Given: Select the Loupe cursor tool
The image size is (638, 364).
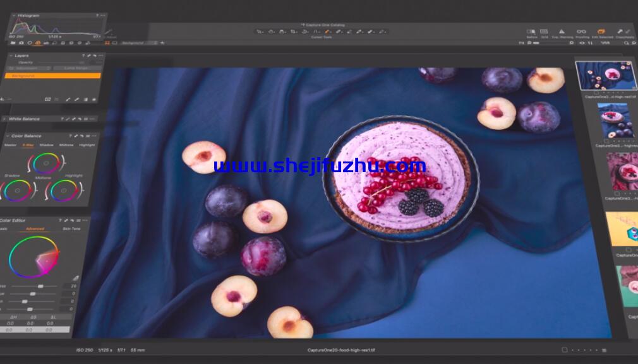Looking at the screenshot, I should [282, 32].
